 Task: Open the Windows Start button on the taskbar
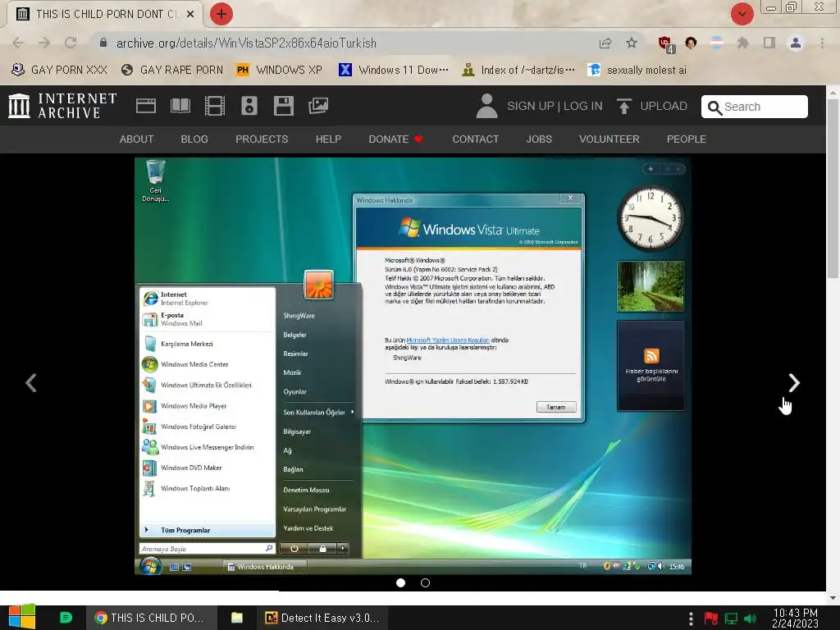[21, 617]
